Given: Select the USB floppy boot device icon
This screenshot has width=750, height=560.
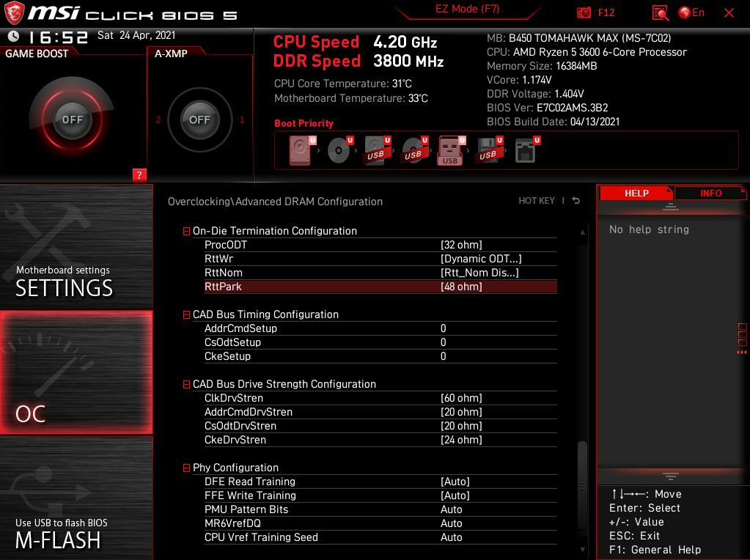Looking at the screenshot, I should (489, 151).
